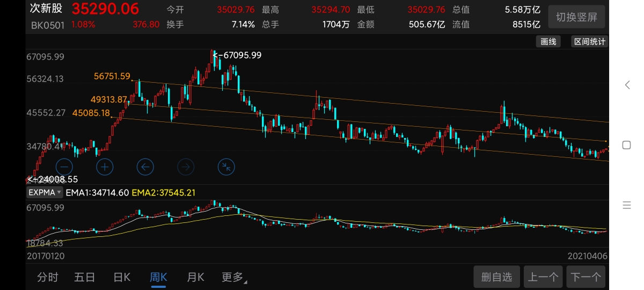Tap the 376.80 price change value

click(146, 24)
